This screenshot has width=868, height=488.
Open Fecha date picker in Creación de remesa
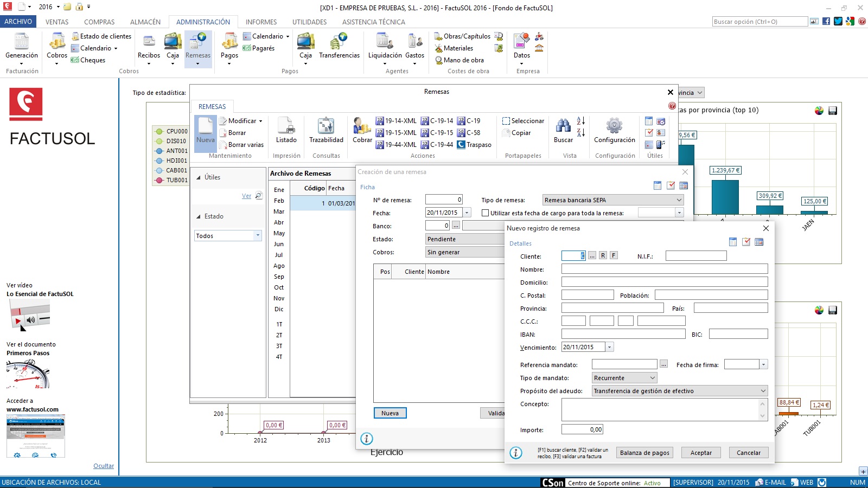(467, 213)
